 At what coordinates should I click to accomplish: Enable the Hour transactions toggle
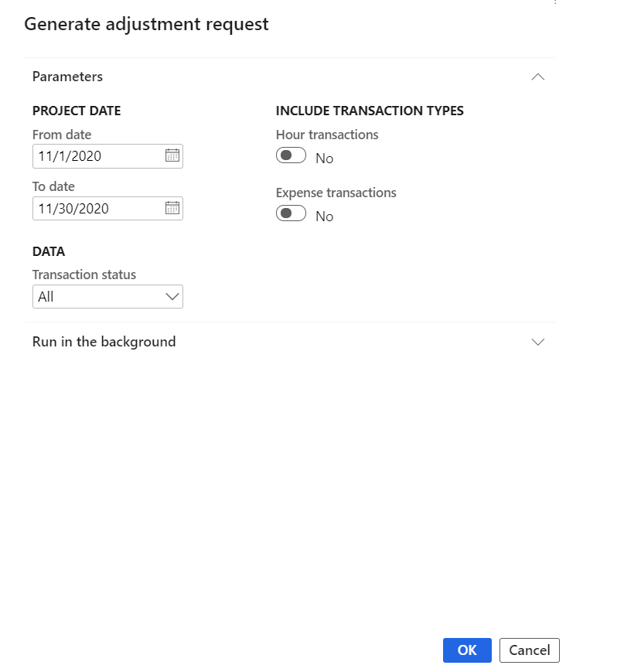tap(291, 156)
